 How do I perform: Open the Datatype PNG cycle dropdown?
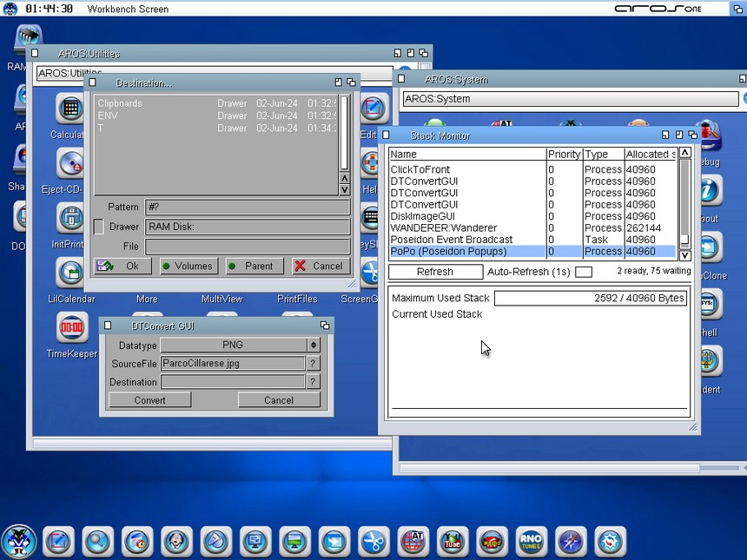pyautogui.click(x=233, y=345)
